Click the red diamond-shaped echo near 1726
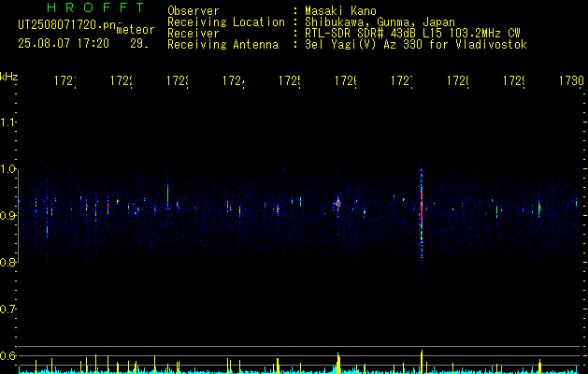This screenshot has height=374, width=588. pos(338,203)
